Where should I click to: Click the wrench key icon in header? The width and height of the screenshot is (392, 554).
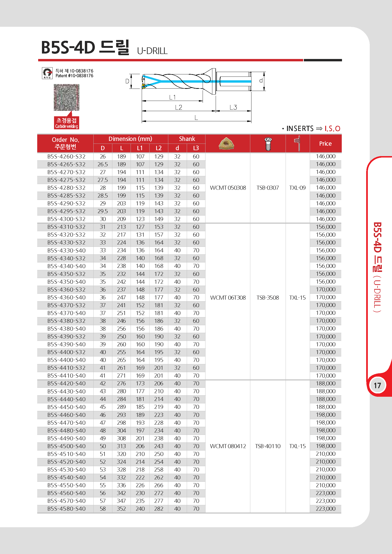tap(297, 143)
